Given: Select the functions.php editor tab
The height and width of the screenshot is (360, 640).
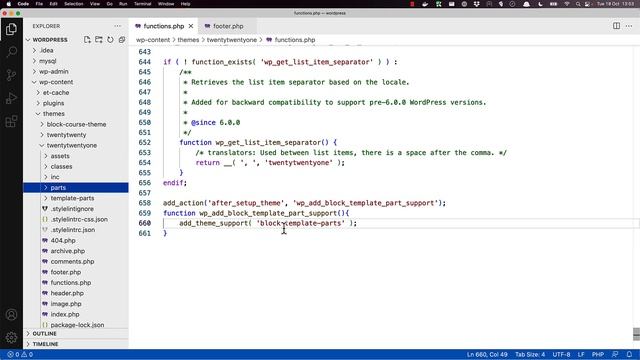Looking at the screenshot, I should click(x=164, y=26).
